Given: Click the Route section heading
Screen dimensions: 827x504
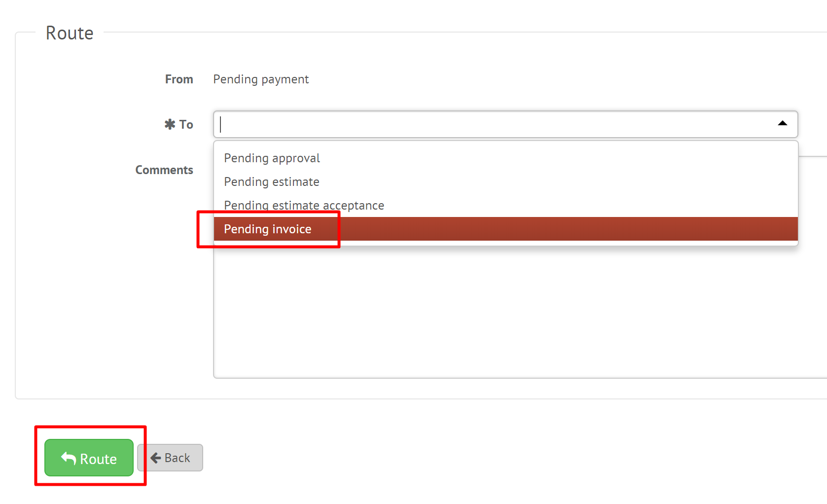Looking at the screenshot, I should click(x=70, y=33).
